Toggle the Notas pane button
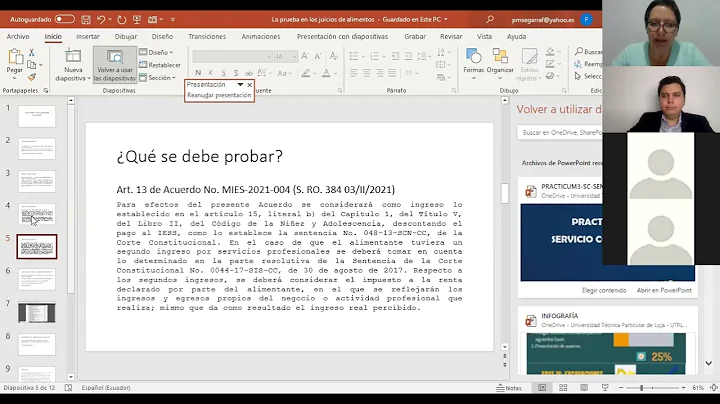Screen dimensions: 720x404 [x=509, y=388]
